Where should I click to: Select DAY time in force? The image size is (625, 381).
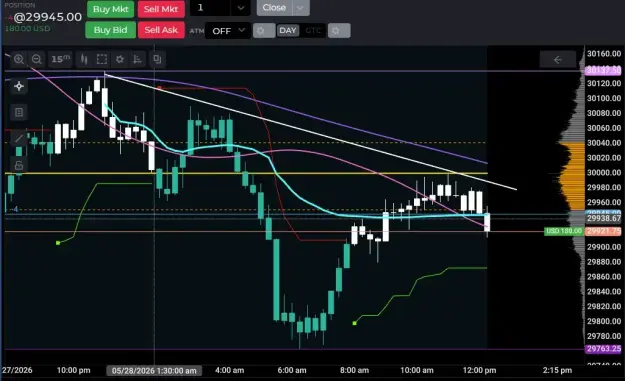pos(288,31)
